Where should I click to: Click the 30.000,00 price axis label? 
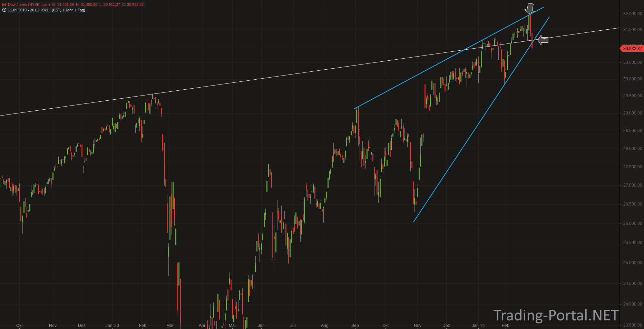632,79
